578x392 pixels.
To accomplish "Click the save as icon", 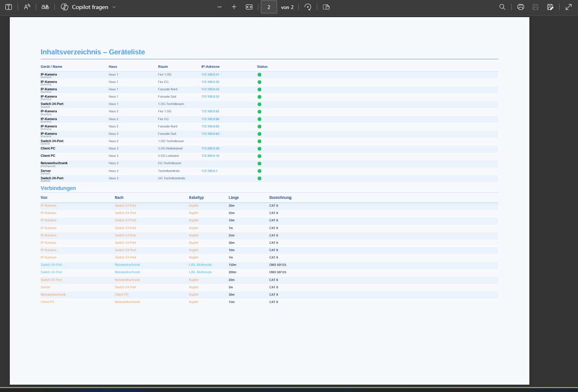I will (550, 7).
